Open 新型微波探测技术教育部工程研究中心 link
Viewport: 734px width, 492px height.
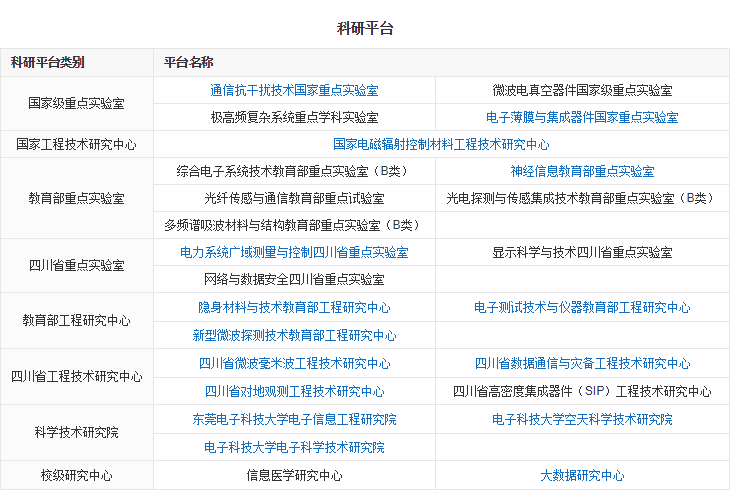(x=294, y=336)
